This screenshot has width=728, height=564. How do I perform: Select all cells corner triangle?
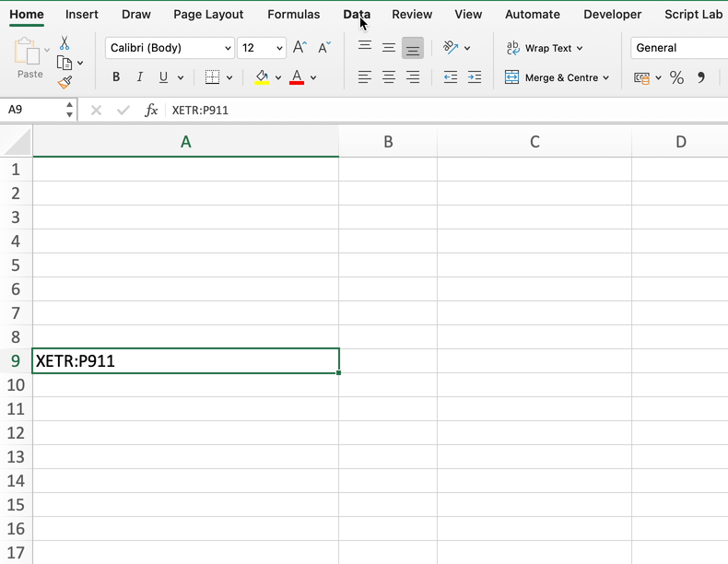pyautogui.click(x=17, y=141)
